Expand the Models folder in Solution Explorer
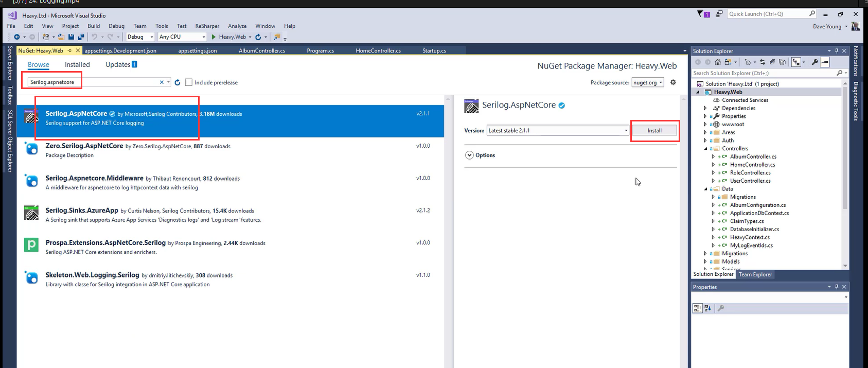868x368 pixels. (x=705, y=261)
